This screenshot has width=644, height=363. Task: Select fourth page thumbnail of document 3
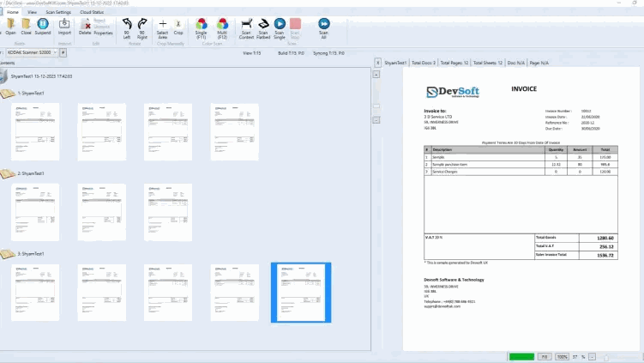point(234,293)
